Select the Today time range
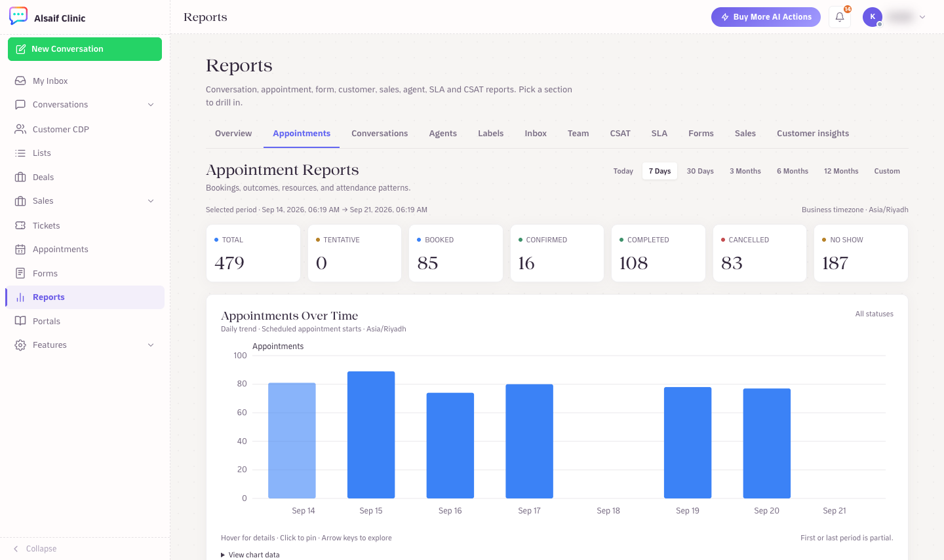 tap(623, 171)
